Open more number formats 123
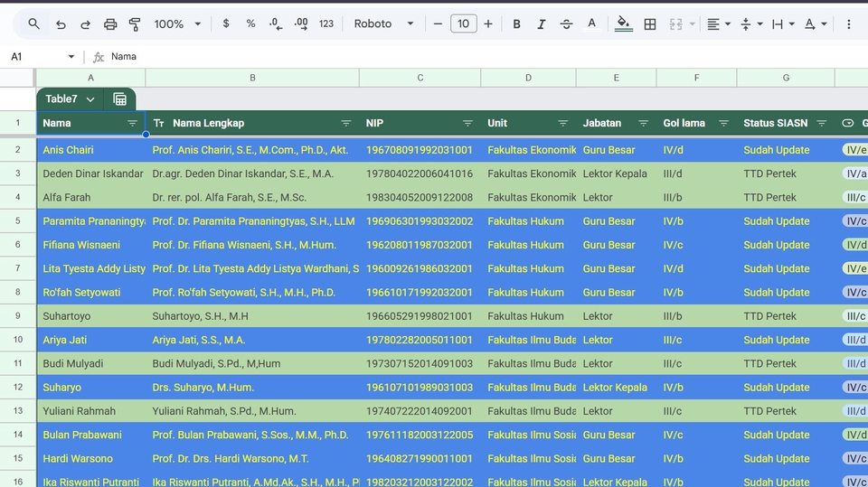Screen dimensions: 868x487 pyautogui.click(x=326, y=23)
